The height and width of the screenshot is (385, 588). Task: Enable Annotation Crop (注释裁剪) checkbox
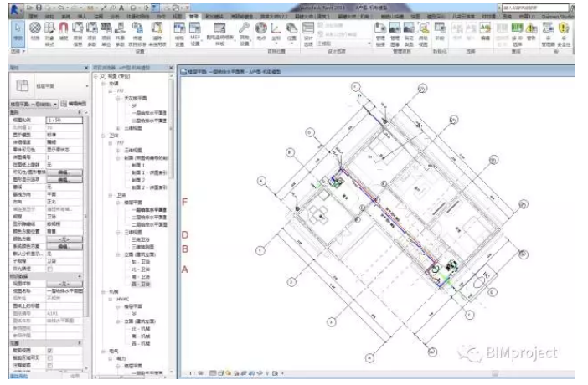pos(50,366)
